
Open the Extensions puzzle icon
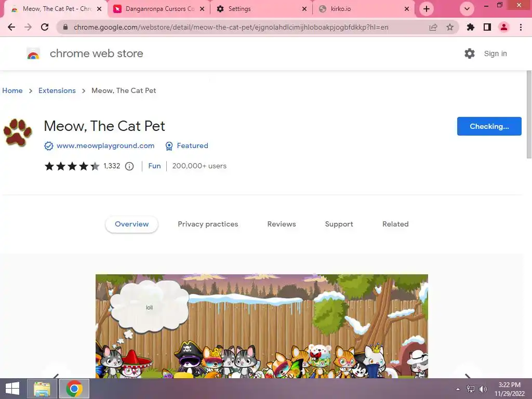click(x=471, y=27)
